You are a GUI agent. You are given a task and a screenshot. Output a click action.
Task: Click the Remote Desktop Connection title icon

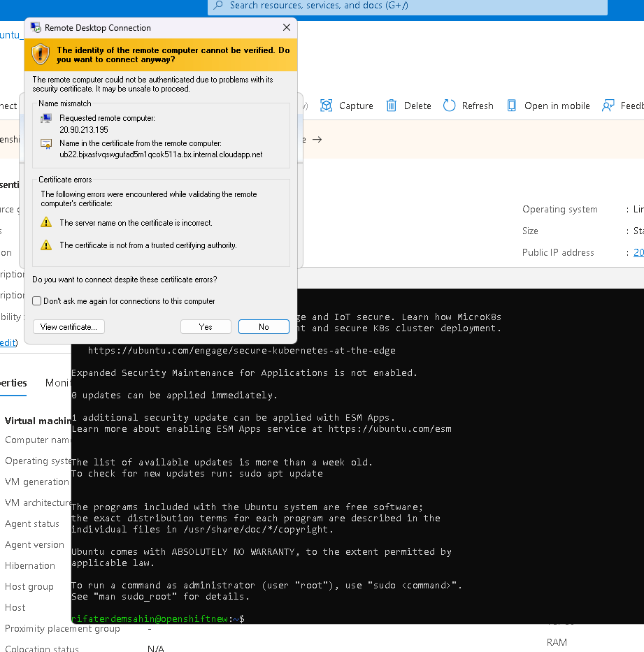tap(36, 27)
